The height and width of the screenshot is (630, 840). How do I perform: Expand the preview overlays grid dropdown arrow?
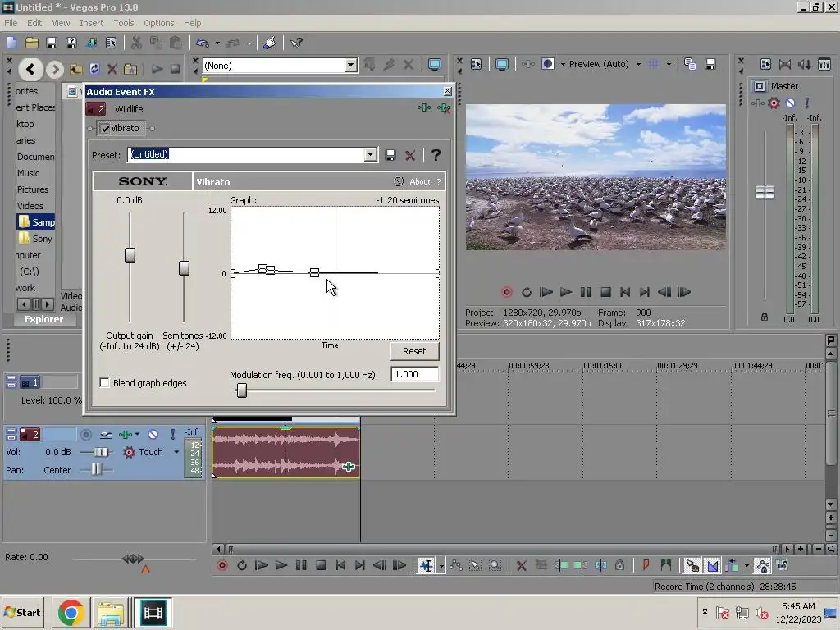(669, 64)
